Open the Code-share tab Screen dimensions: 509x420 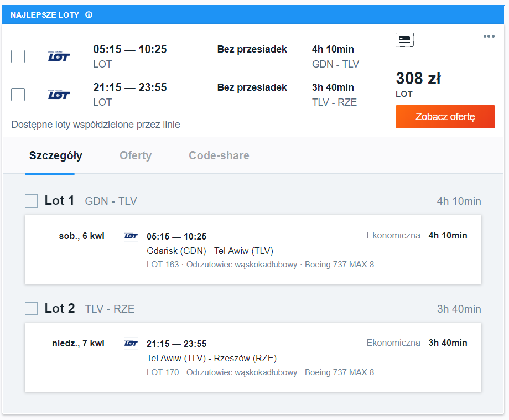[x=219, y=155]
